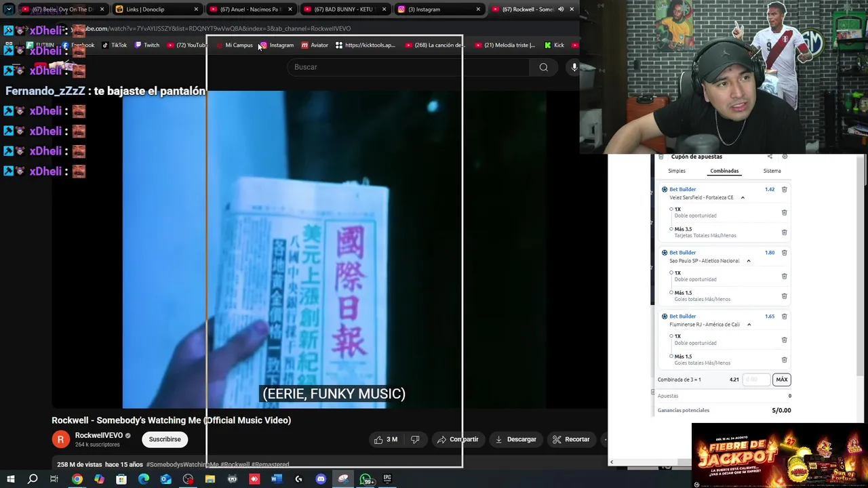This screenshot has height=488, width=868.
Task: Open kicktools.ap bookmark
Action: tap(365, 45)
